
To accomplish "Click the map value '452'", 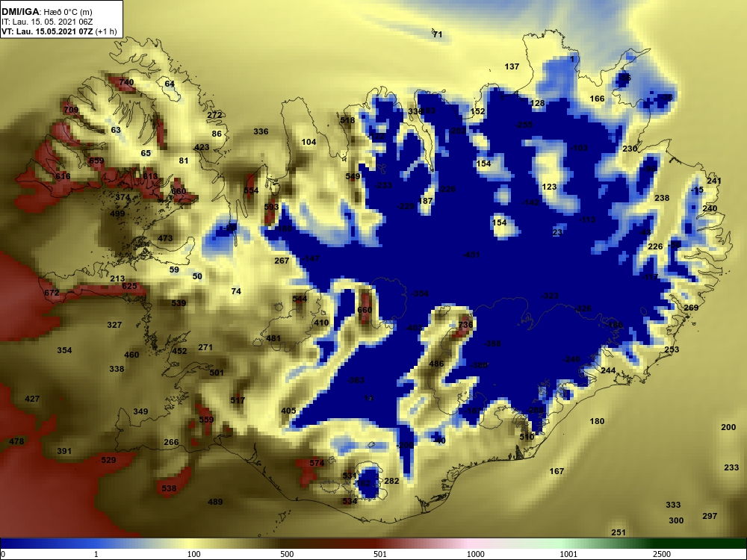I will tap(179, 352).
